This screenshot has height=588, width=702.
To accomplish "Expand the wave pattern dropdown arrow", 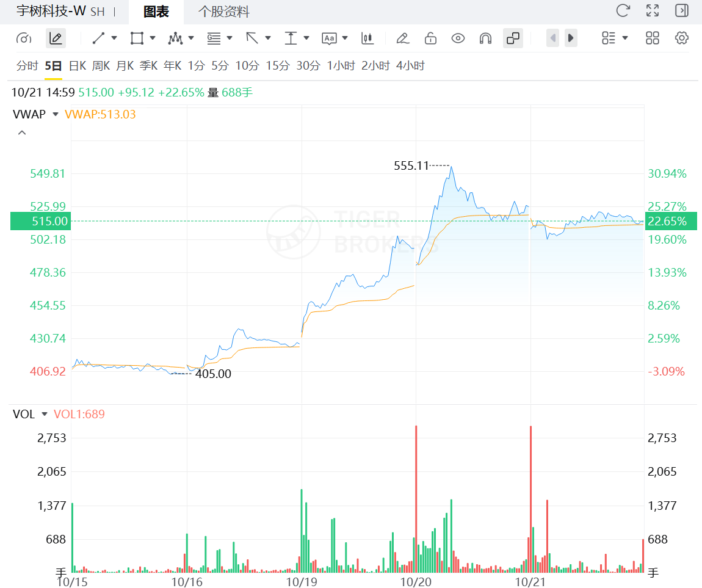I will 191,38.
